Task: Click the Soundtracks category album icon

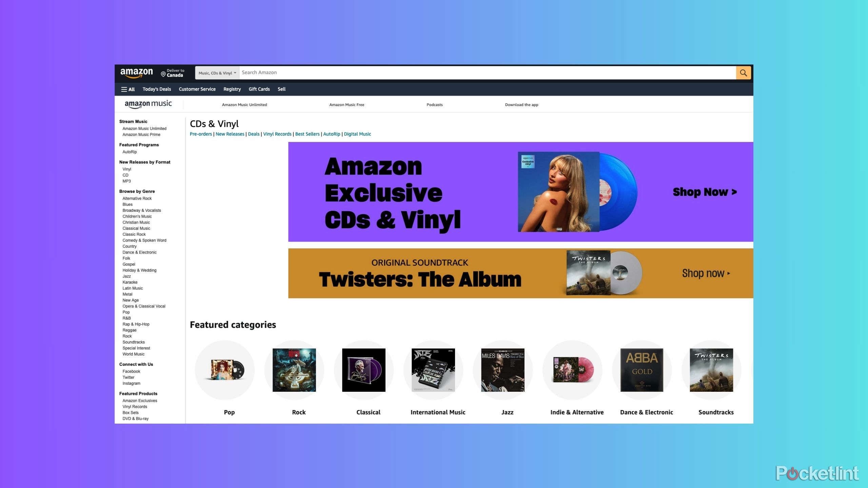Action: 711,369
